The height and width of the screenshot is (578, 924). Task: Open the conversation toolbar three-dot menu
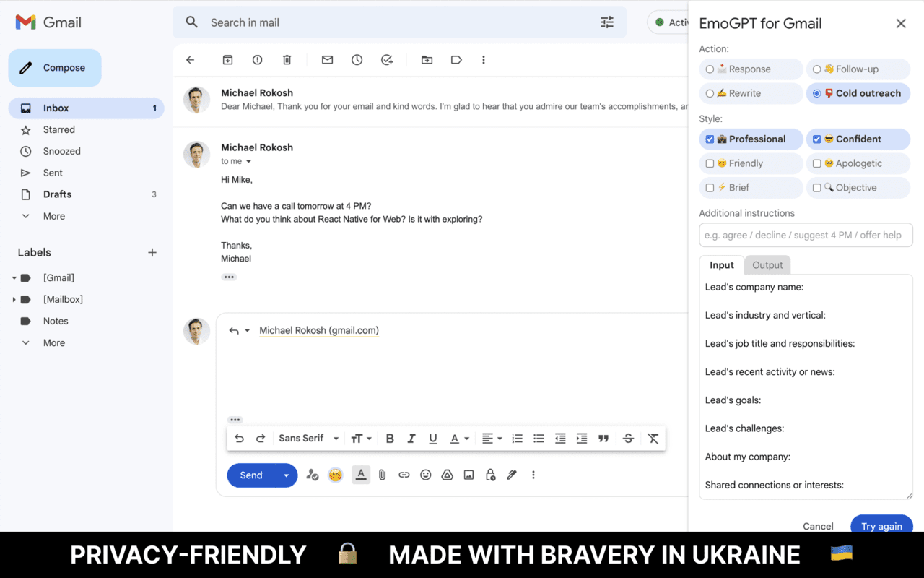tap(484, 60)
